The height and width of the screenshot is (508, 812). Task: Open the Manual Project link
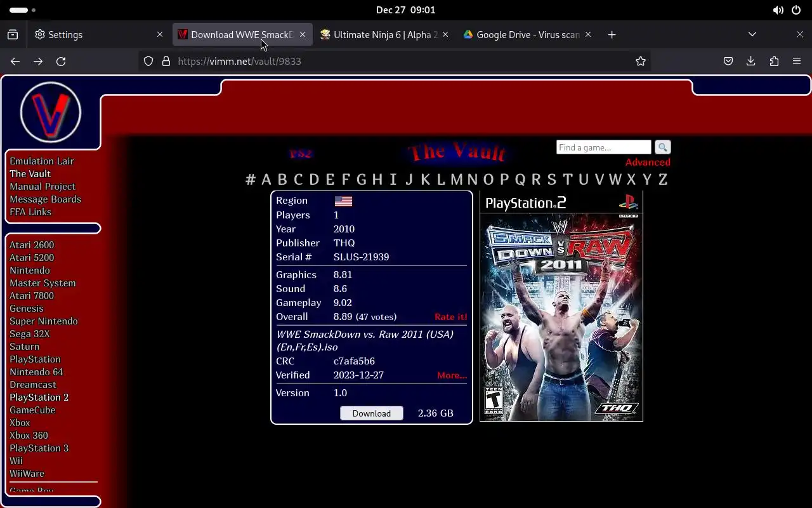coord(43,187)
